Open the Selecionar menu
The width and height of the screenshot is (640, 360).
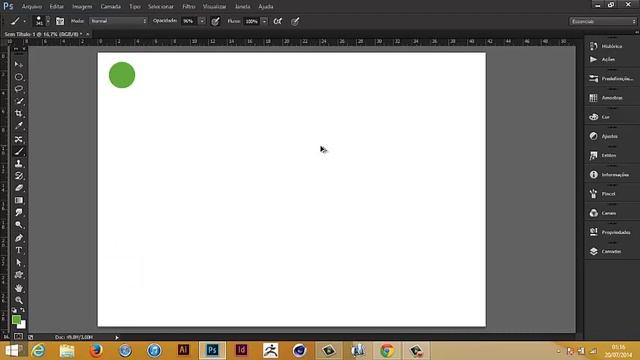161,7
